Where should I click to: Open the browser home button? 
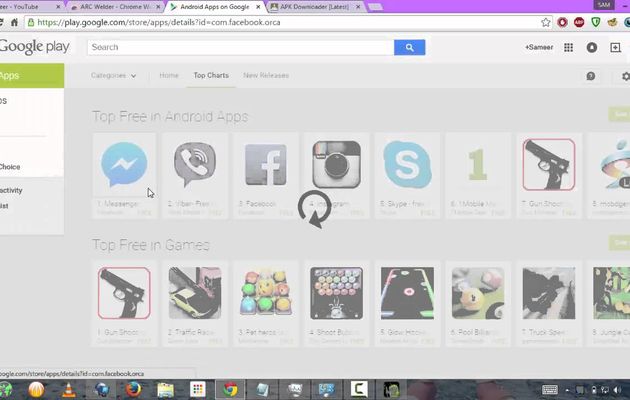click(14, 22)
